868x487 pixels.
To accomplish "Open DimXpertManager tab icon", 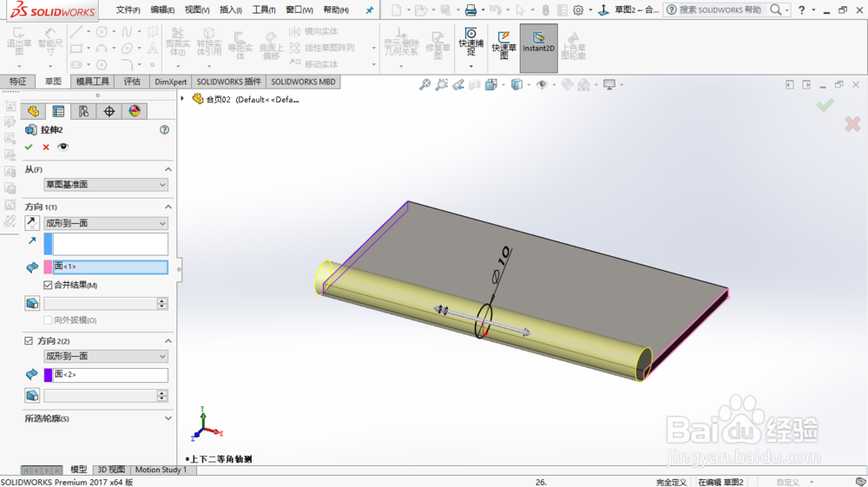I will (109, 111).
